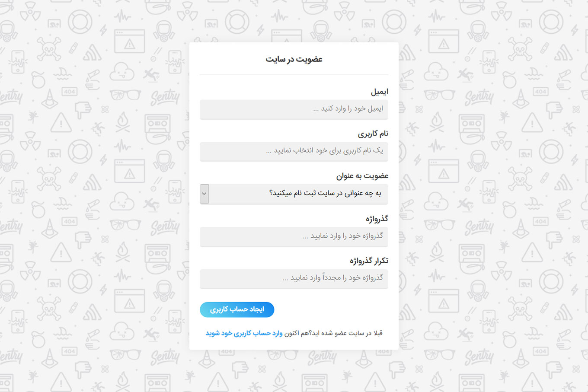
Task: Select the تکرار گذرواژه repeat password field
Action: (294, 278)
